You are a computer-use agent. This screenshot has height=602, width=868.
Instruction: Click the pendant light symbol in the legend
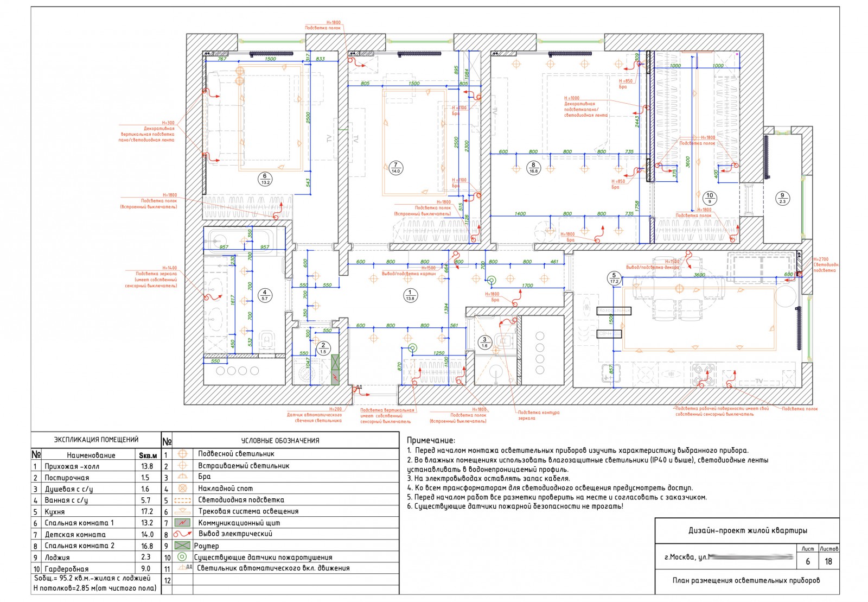[183, 454]
